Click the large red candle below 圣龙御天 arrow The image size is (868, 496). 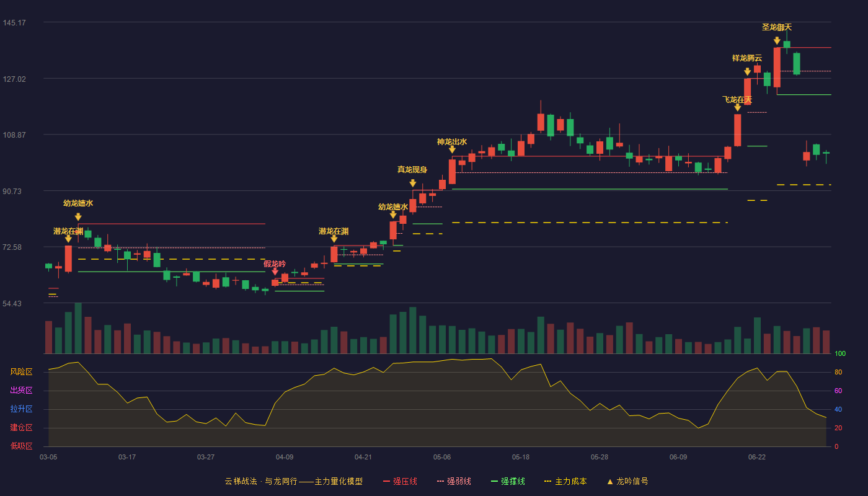(777, 68)
